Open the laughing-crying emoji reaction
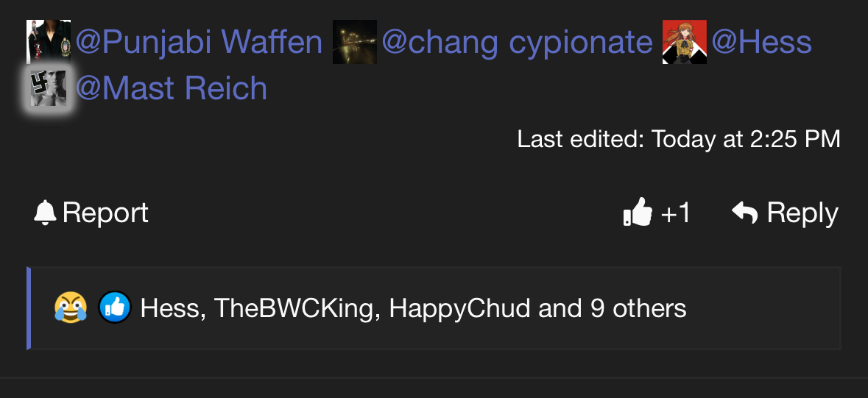The height and width of the screenshot is (398, 868). (70, 308)
